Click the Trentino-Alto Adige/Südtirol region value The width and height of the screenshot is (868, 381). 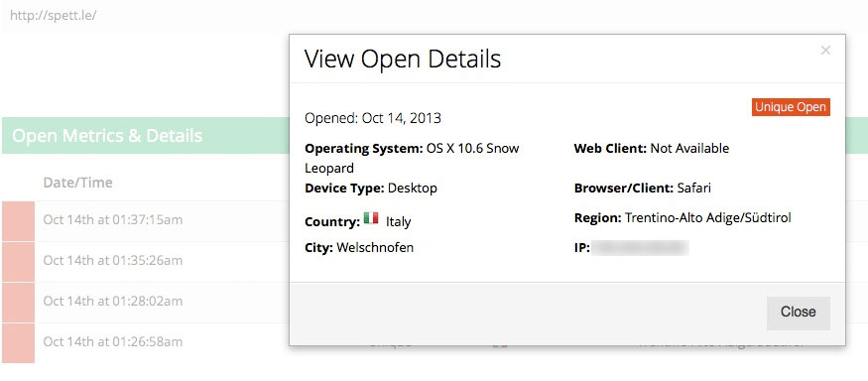point(708,217)
